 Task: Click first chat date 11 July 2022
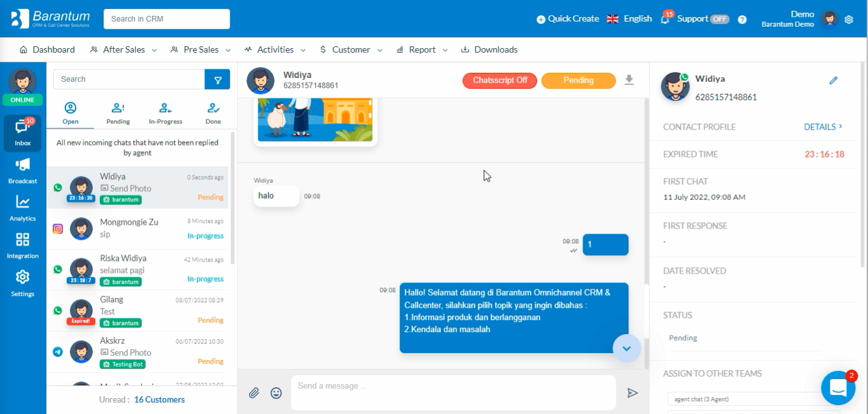point(704,197)
